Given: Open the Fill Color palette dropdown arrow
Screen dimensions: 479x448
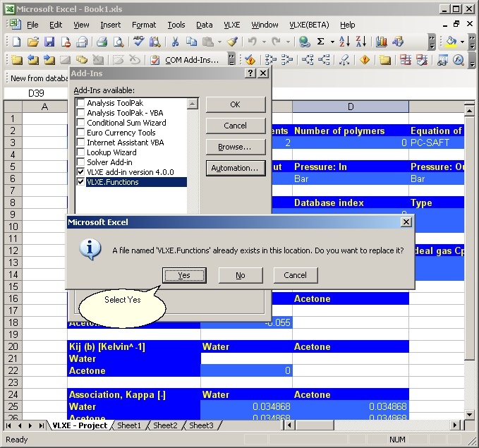Looking at the screenshot, I should pyautogui.click(x=462, y=42).
